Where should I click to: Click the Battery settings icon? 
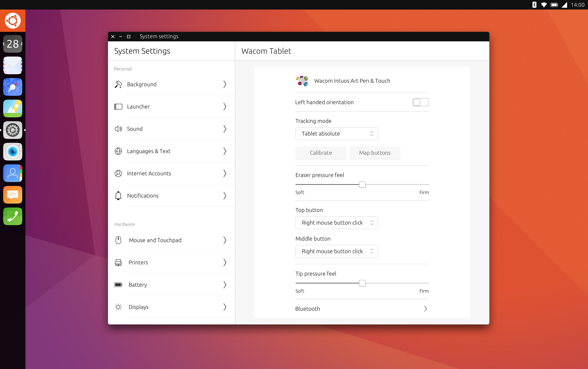[118, 285]
